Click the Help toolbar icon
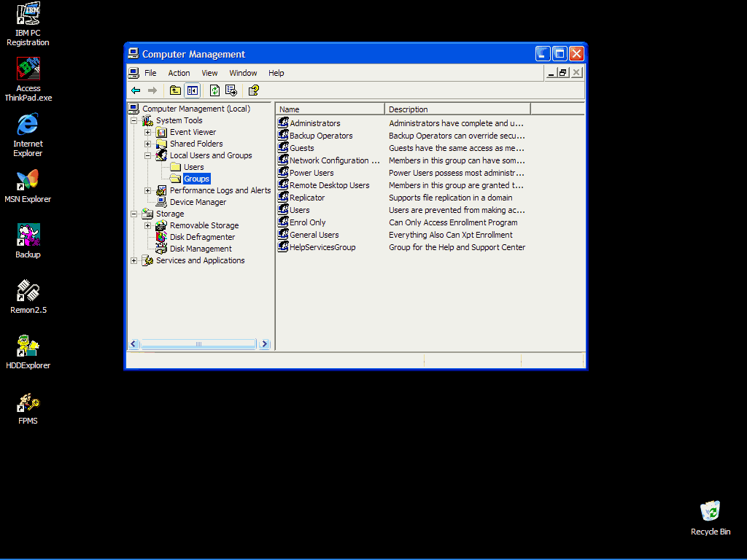Screen dimensions: 747x560 point(253,90)
